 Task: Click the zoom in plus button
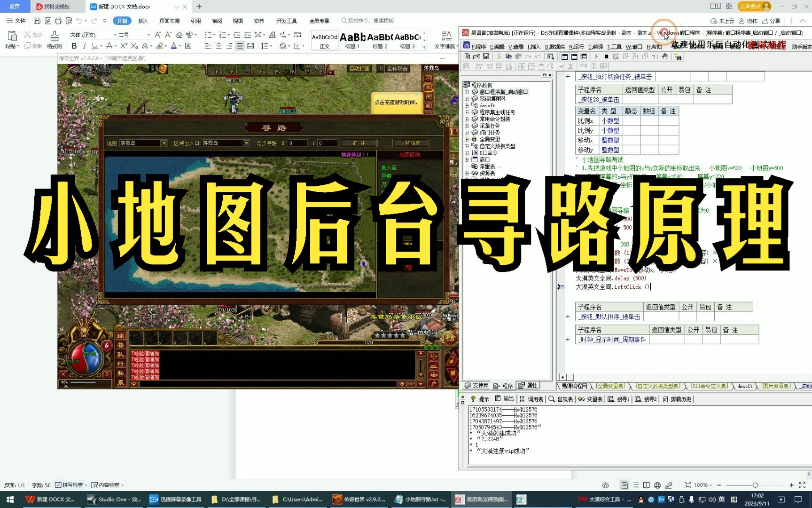pos(792,485)
